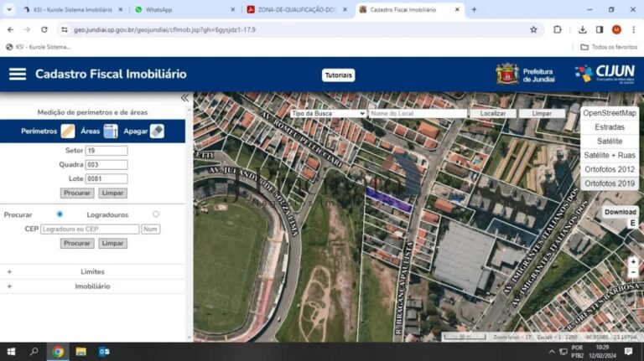Click Limpar under the Lote field
The width and height of the screenshot is (644, 361).
pos(112,193)
